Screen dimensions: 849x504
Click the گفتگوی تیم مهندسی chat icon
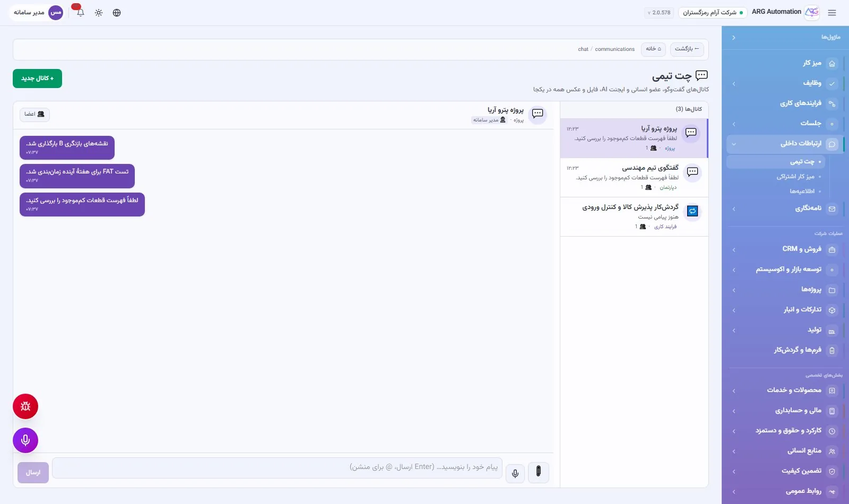click(692, 172)
